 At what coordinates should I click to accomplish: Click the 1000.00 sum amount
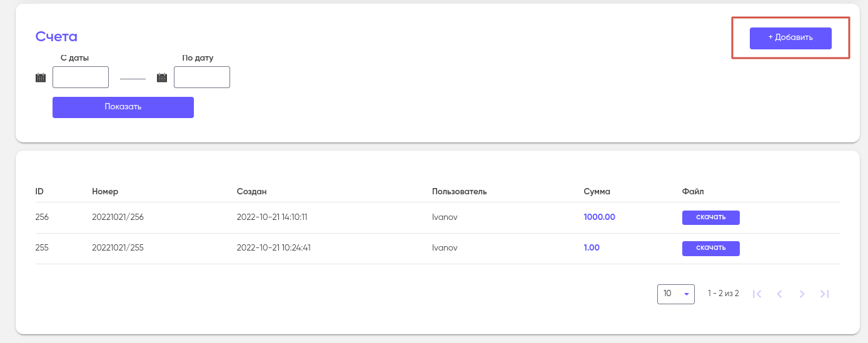[599, 217]
